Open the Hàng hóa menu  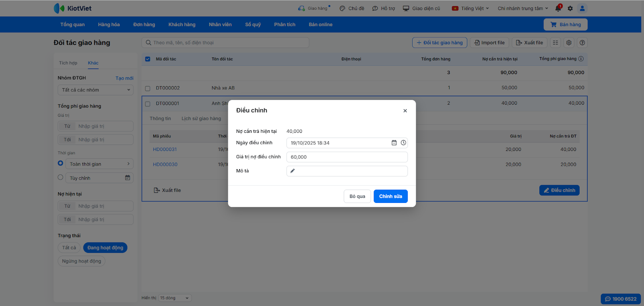[109, 25]
